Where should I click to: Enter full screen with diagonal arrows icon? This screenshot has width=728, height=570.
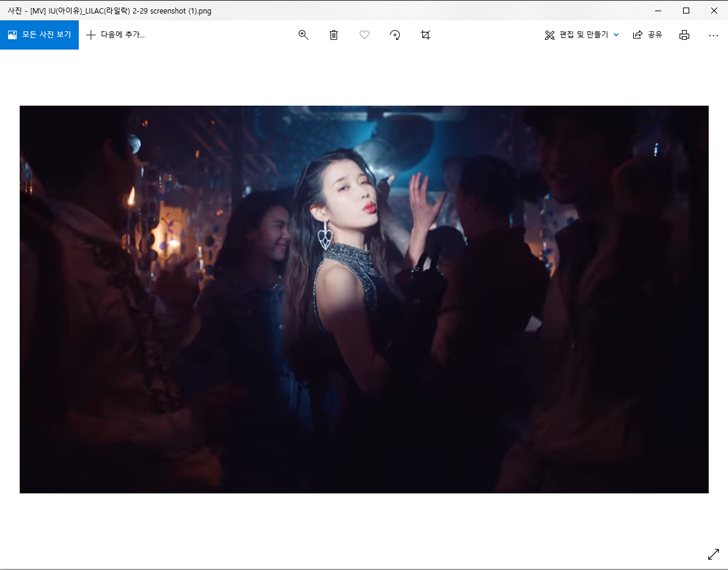(713, 554)
